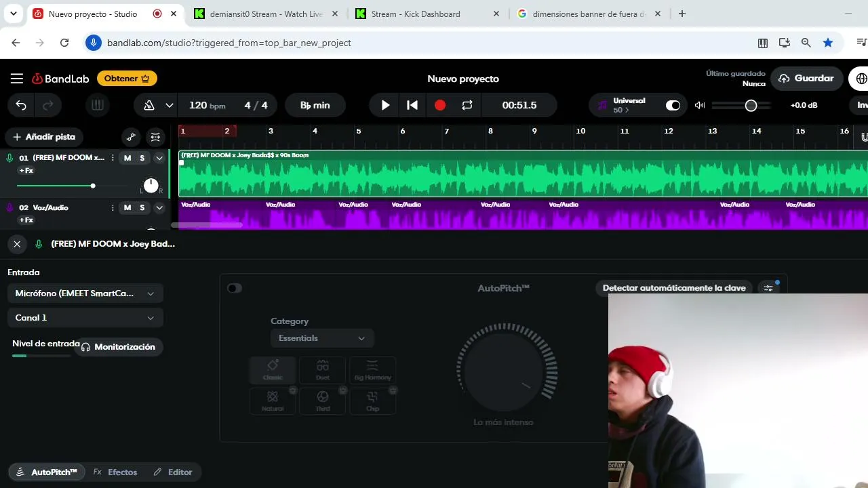The image size is (868, 488).
Task: Enable the AutoPitch power toggle
Action: point(234,288)
